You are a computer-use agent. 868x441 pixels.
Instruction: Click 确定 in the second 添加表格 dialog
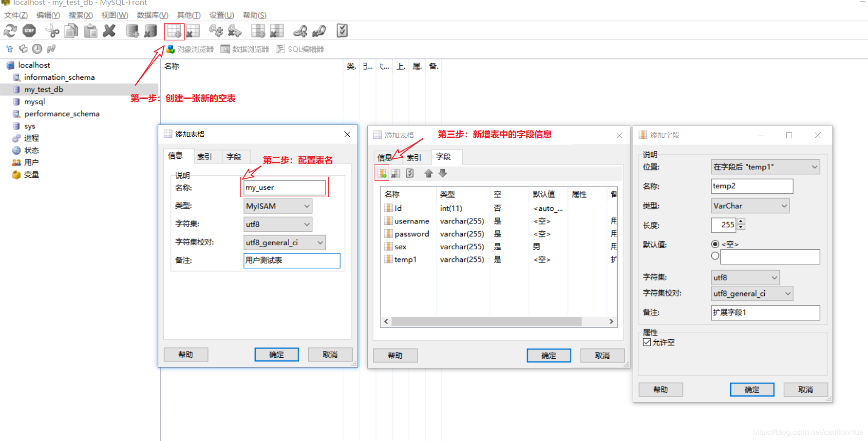click(x=549, y=356)
